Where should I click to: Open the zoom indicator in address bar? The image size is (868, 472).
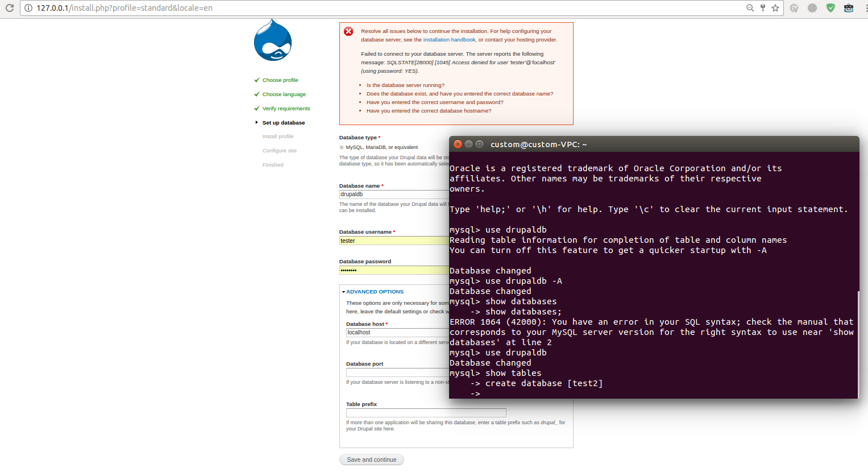[750, 8]
